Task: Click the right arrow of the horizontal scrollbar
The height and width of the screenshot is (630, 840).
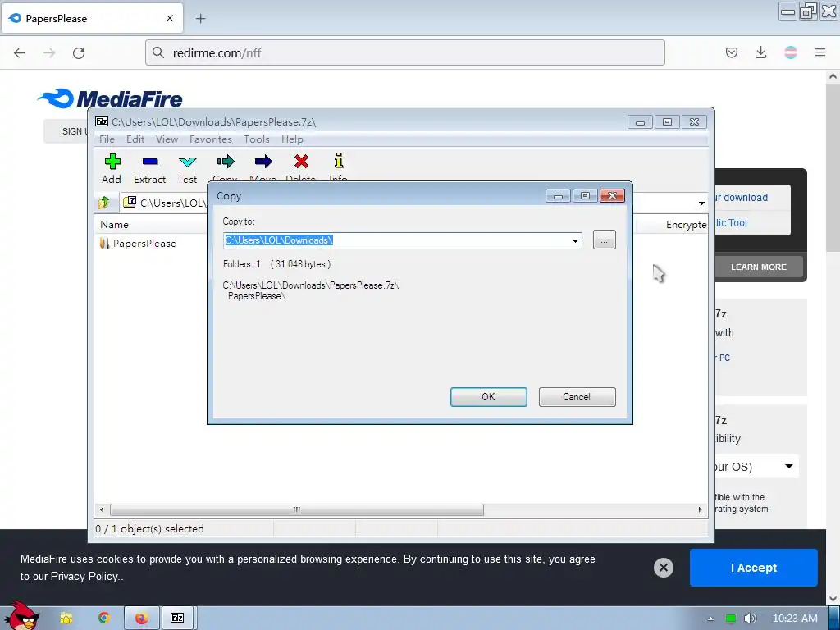Action: pos(701,509)
